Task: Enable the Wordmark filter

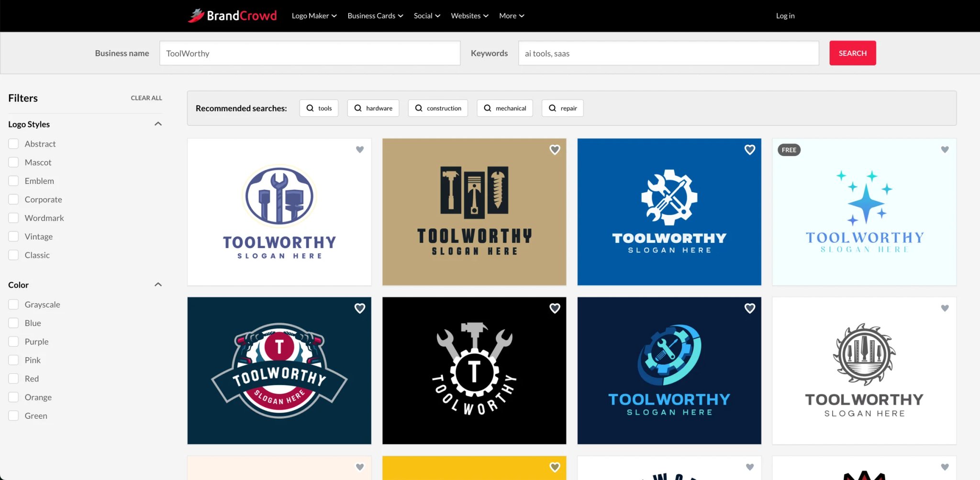Action: pos(13,218)
